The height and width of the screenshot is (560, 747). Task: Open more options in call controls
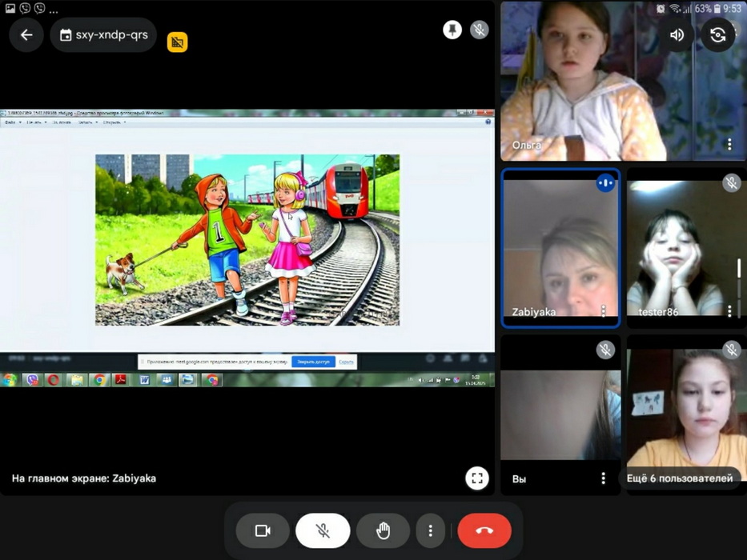pos(430,530)
